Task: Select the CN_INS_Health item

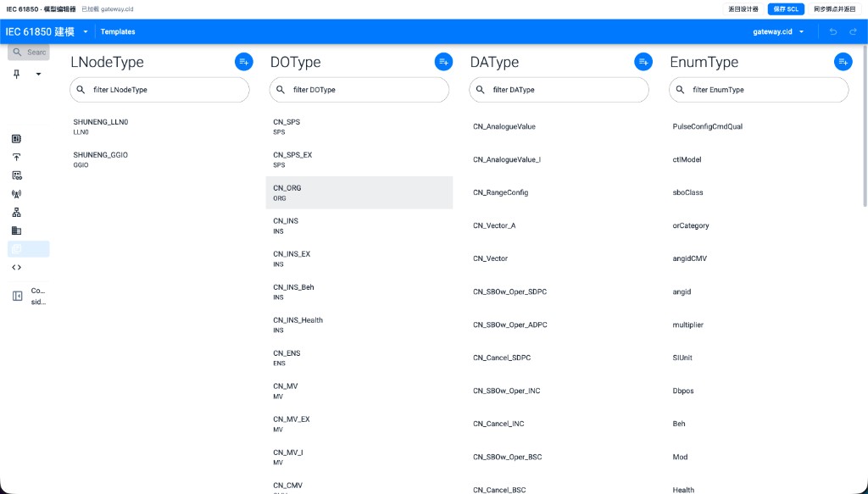Action: 359,325
